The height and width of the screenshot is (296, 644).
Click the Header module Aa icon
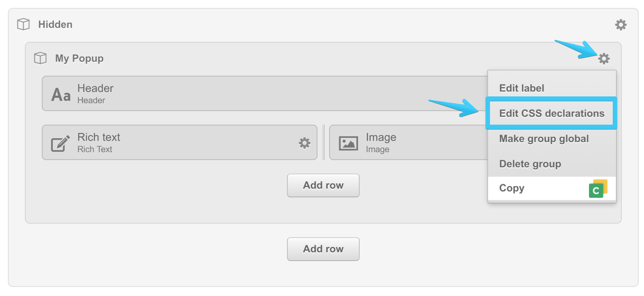click(x=61, y=95)
